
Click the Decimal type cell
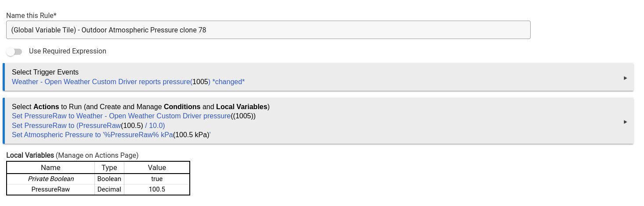[109, 189]
